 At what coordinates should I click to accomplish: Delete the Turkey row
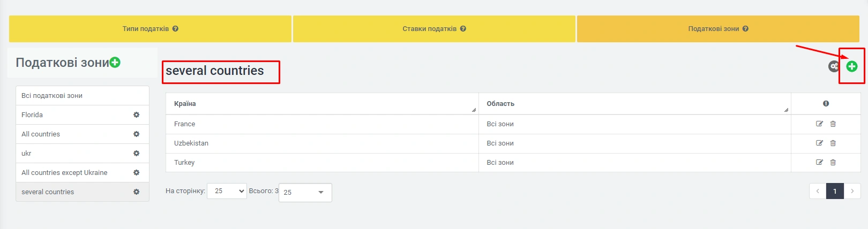click(833, 163)
